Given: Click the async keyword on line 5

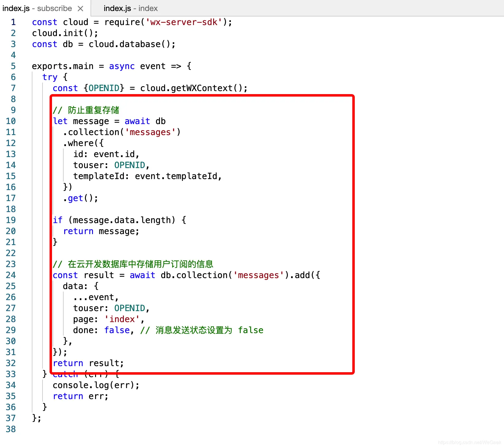Looking at the screenshot, I should coord(122,66).
